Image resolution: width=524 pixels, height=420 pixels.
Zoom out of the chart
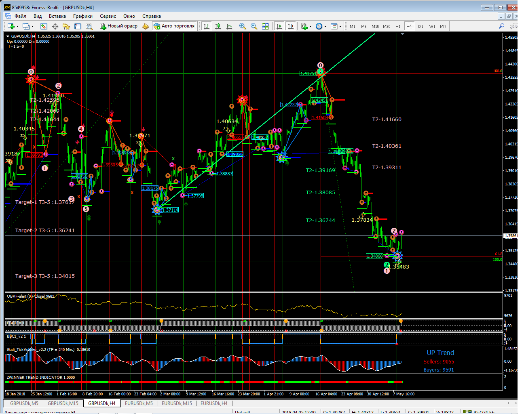(x=254, y=26)
